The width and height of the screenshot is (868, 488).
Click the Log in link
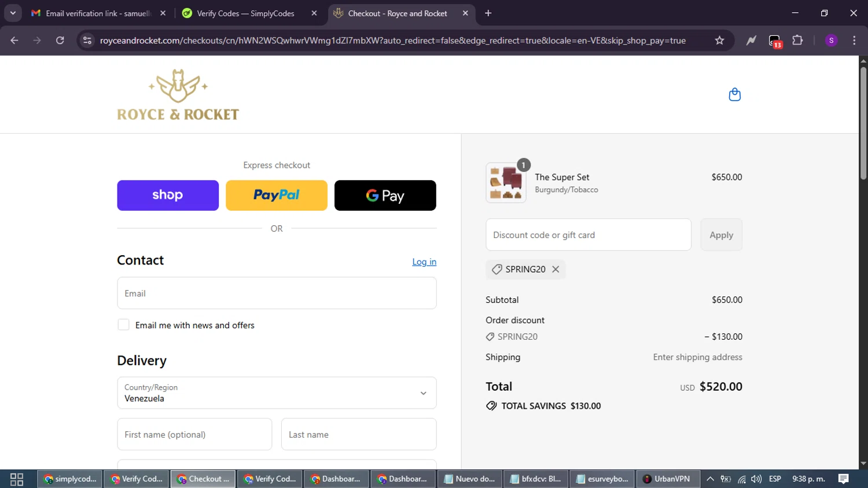(424, 262)
